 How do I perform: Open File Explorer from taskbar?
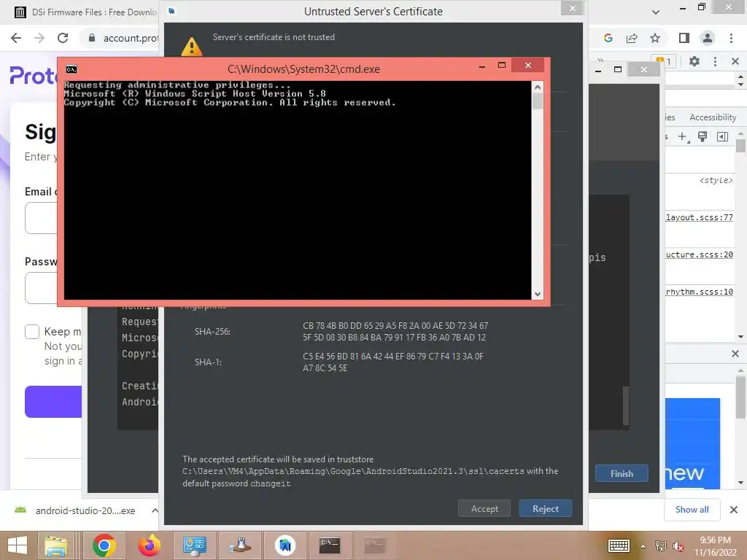[56, 545]
